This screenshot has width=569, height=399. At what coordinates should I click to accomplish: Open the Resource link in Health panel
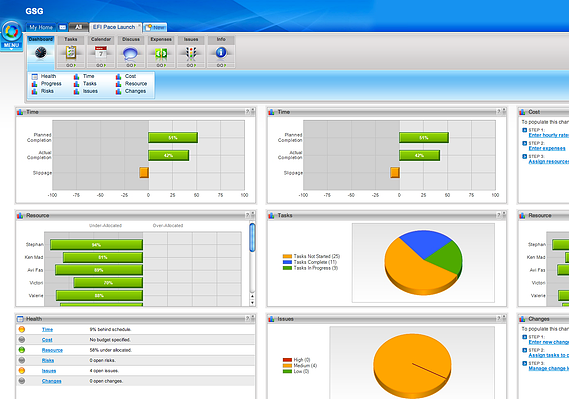(x=52, y=350)
